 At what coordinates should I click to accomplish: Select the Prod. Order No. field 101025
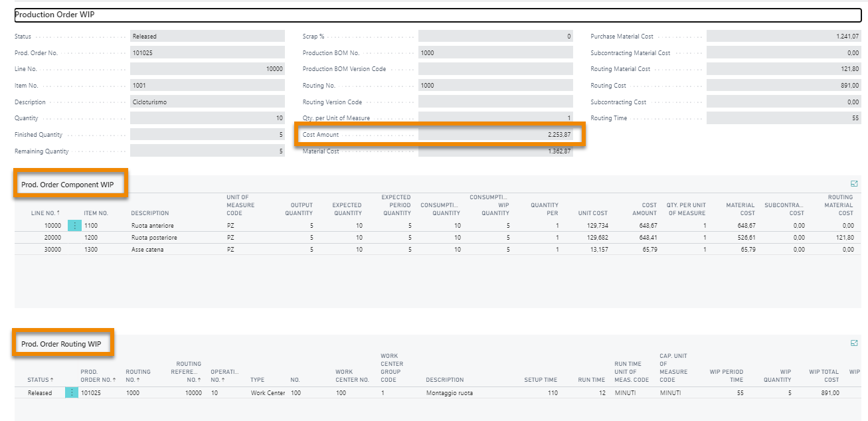coord(207,53)
